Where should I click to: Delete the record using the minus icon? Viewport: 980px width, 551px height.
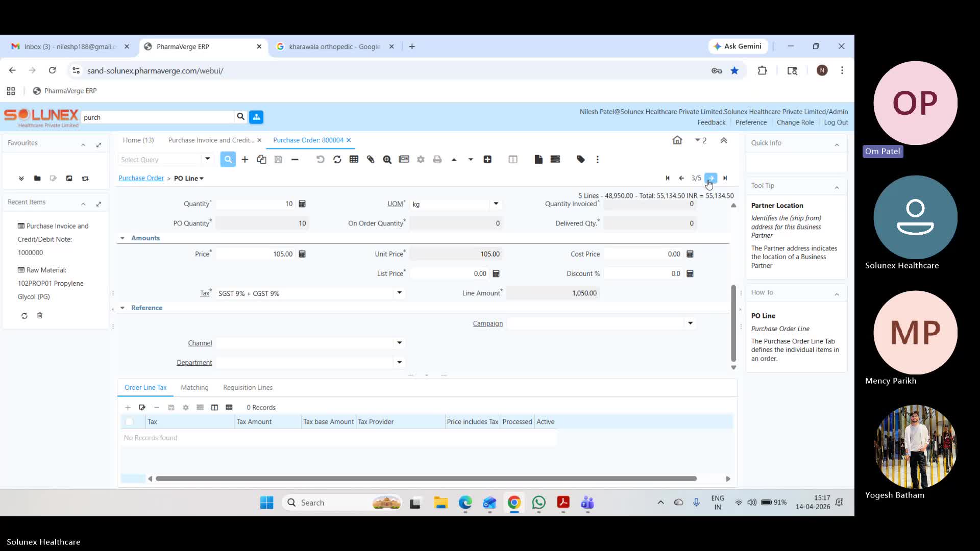(295, 160)
